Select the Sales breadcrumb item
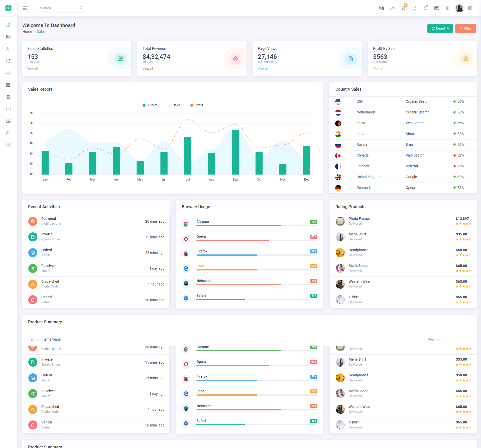 [x=41, y=32]
